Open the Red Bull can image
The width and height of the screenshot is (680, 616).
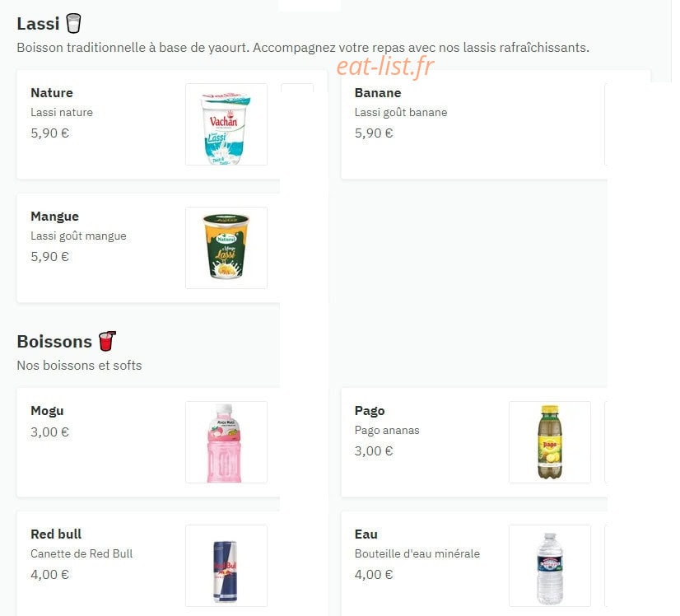point(226,566)
